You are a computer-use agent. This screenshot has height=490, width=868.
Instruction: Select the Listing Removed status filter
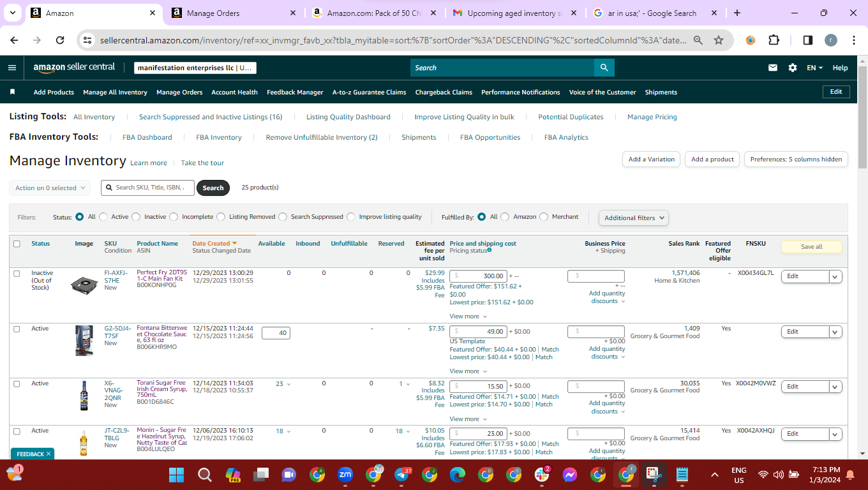pos(221,217)
